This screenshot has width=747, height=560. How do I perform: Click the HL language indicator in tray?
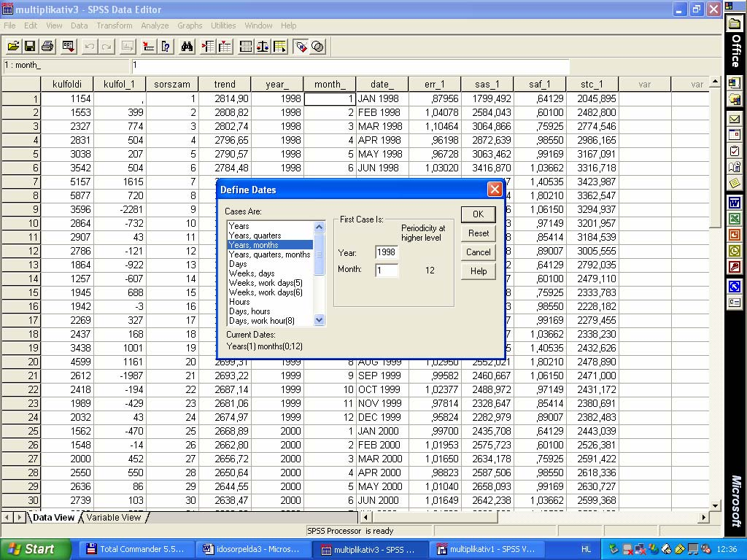(x=586, y=549)
